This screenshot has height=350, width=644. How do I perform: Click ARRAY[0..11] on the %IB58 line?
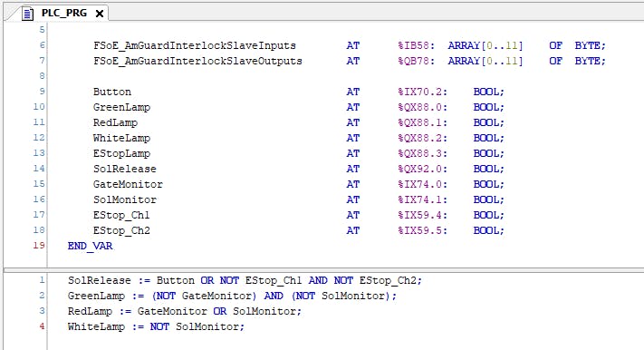[x=485, y=45]
